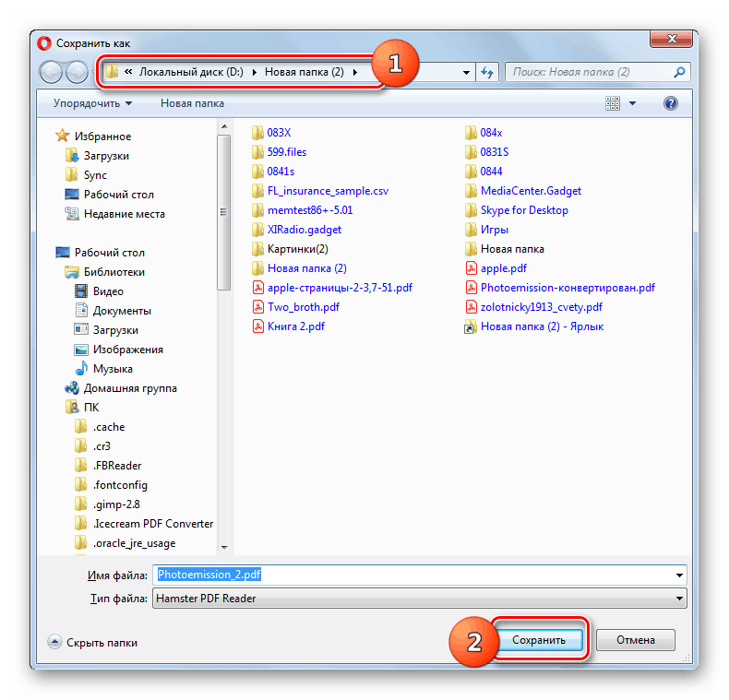Screen dimensions: 729x700
Task: Select .Icecream PDF Converter in tree
Action: [x=153, y=524]
